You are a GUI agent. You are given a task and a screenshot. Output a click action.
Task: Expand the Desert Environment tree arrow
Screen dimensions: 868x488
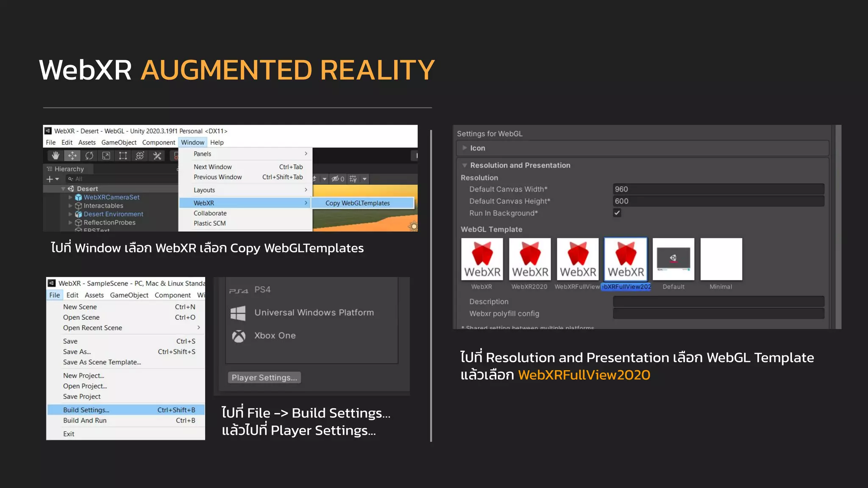pyautogui.click(x=70, y=214)
